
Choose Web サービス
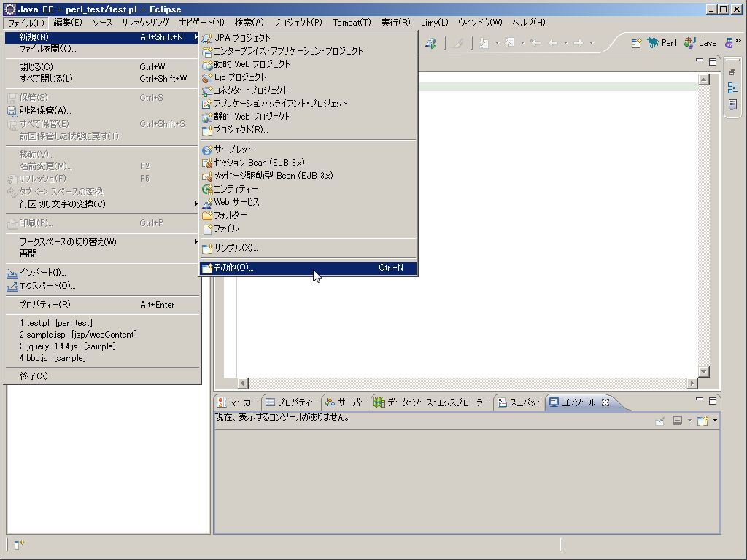click(309, 202)
